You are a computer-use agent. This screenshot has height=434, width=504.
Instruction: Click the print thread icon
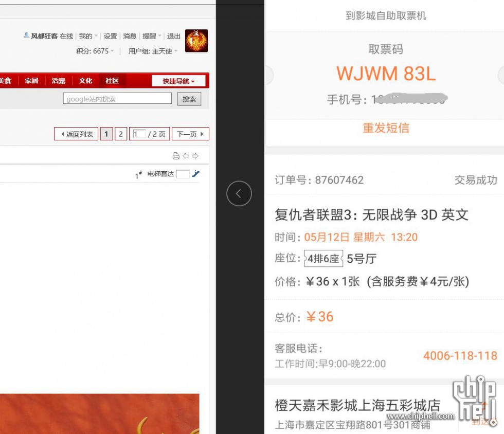pos(176,156)
